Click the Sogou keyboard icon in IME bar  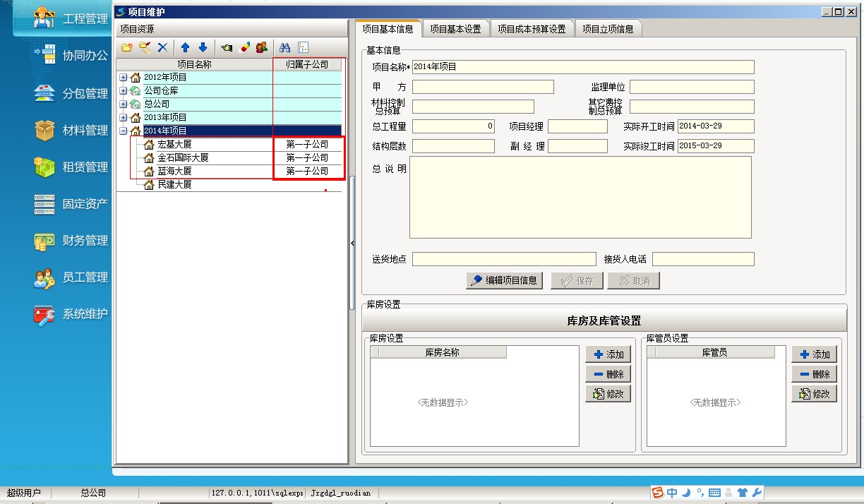pyautogui.click(x=714, y=493)
